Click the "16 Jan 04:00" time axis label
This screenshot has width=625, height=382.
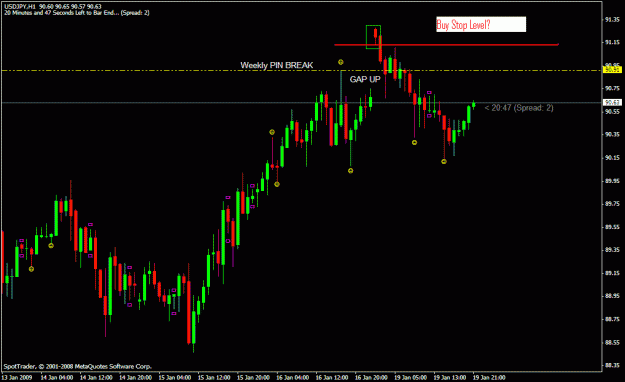coord(293,377)
